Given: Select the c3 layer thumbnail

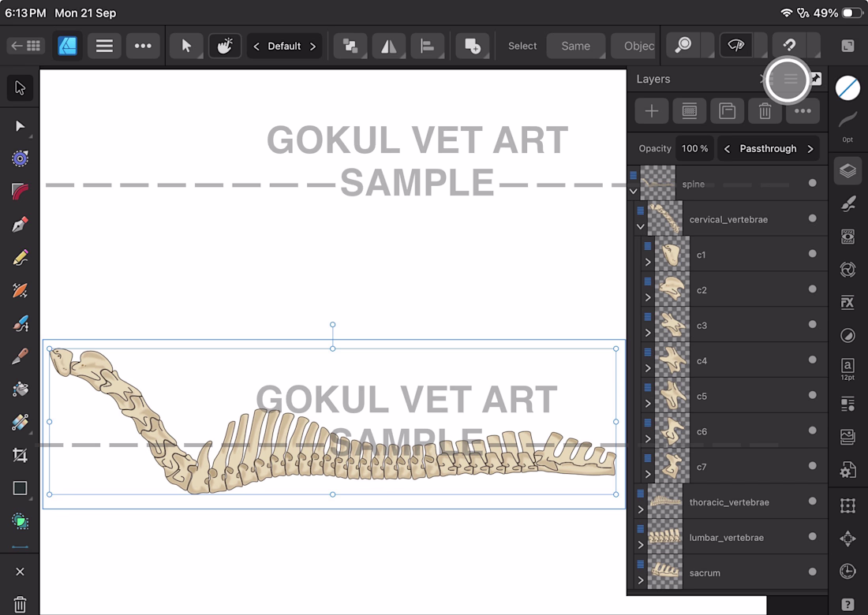Looking at the screenshot, I should (672, 325).
